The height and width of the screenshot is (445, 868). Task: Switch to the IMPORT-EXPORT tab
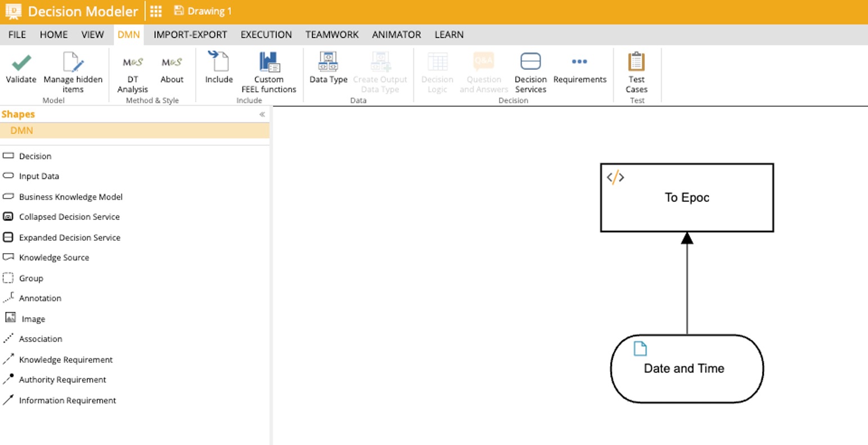[x=190, y=34]
